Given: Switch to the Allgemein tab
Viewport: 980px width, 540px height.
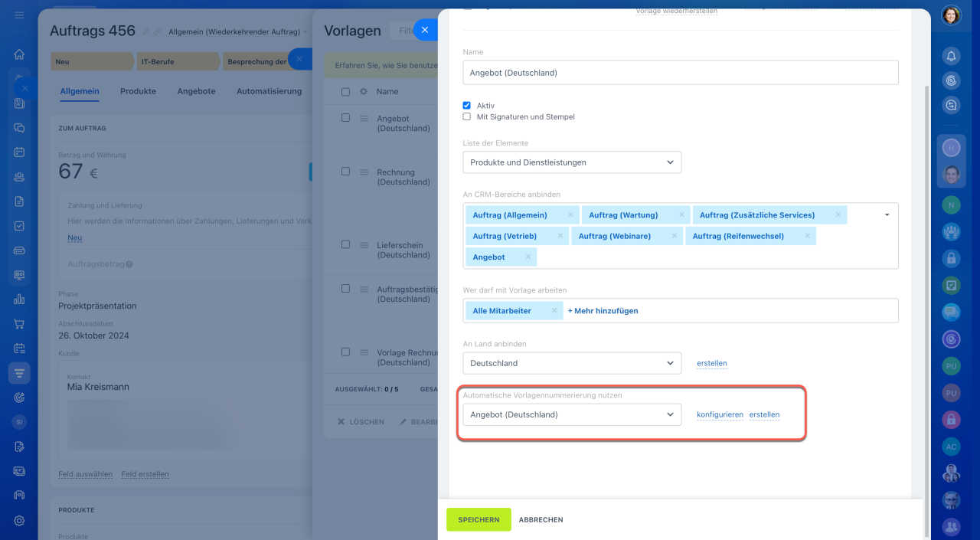Looking at the screenshot, I should click(80, 91).
